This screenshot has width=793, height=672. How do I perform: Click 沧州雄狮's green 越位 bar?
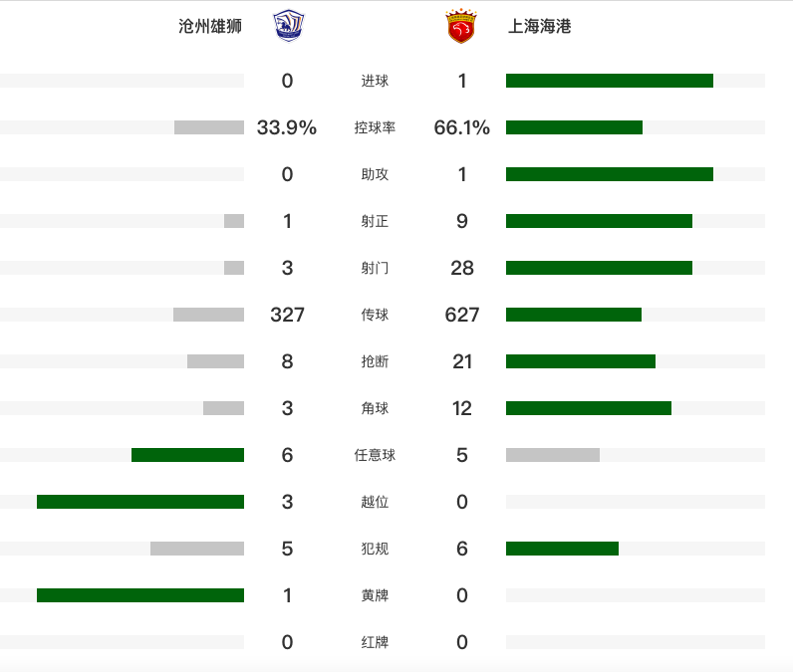(140, 502)
